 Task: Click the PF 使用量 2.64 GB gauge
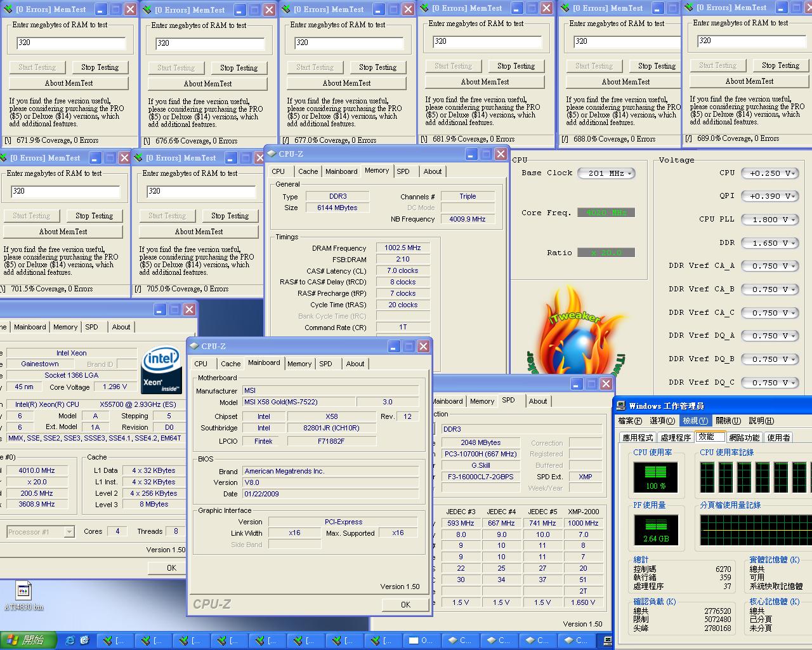pos(655,530)
